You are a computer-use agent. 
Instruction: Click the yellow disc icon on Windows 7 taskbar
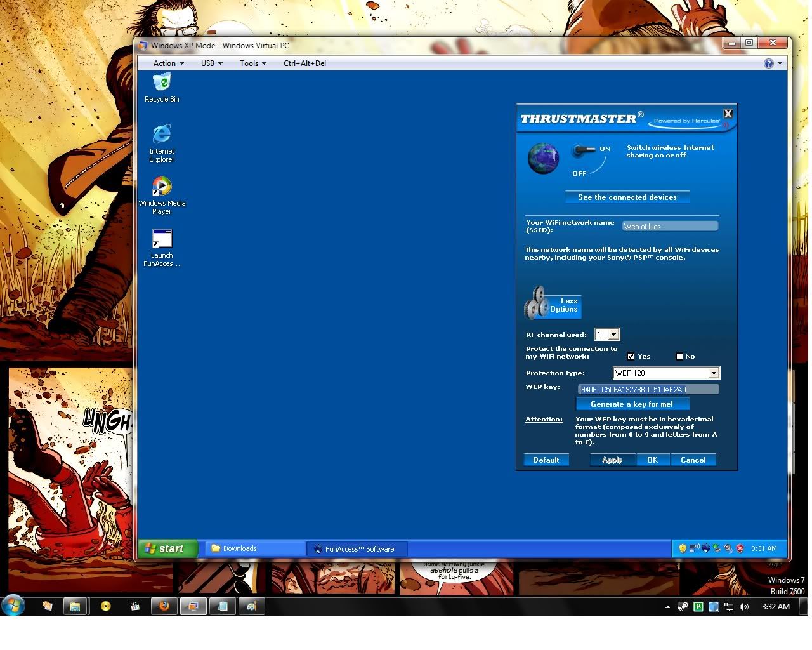click(x=106, y=606)
